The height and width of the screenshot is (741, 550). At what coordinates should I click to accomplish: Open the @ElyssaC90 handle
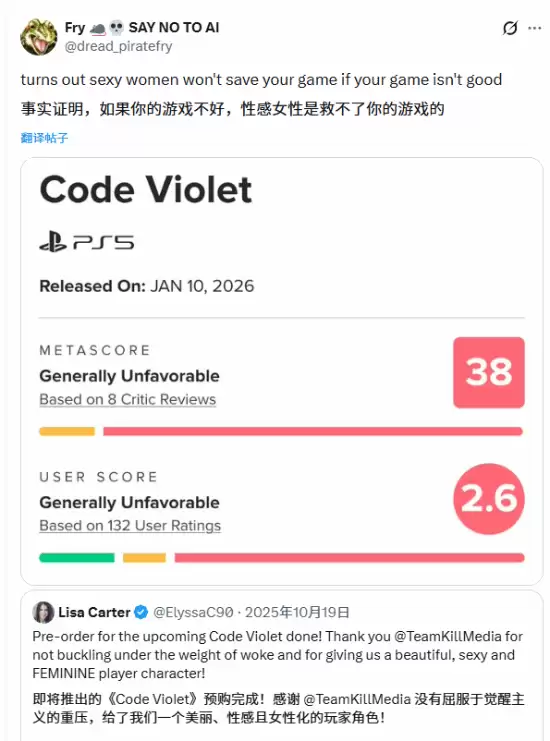[x=193, y=612]
